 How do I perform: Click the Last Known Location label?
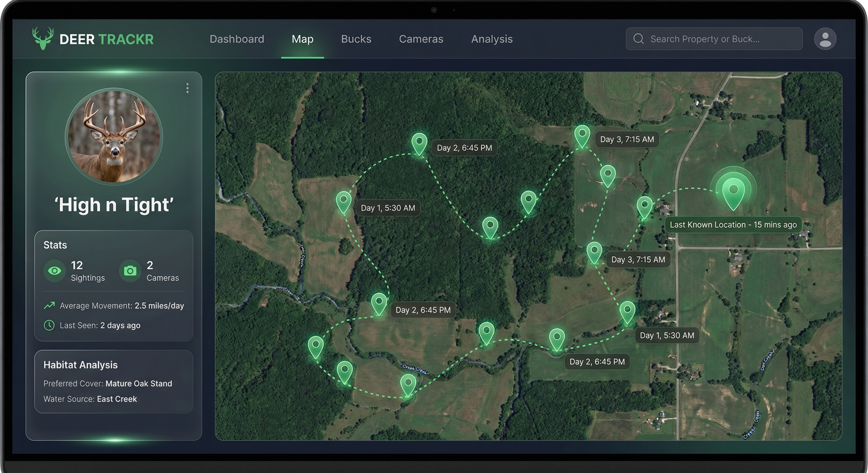pyautogui.click(x=733, y=224)
